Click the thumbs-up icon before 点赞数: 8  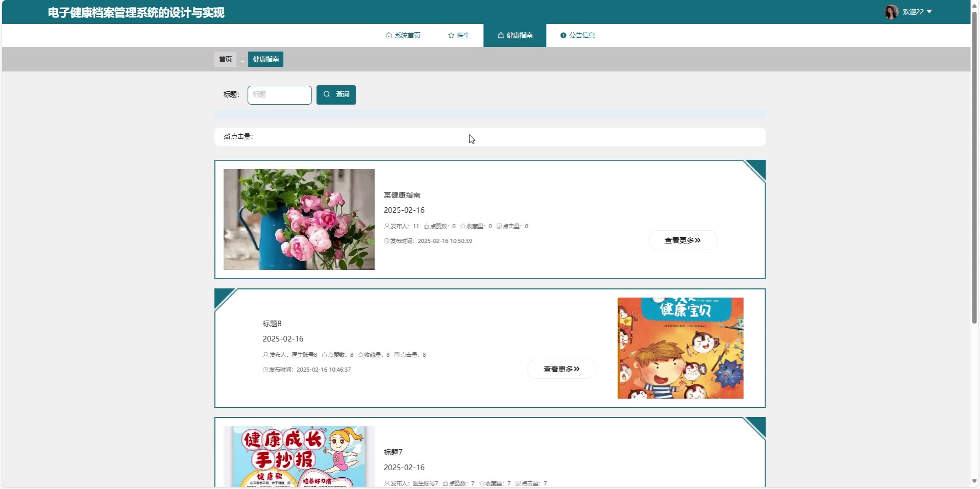point(324,355)
